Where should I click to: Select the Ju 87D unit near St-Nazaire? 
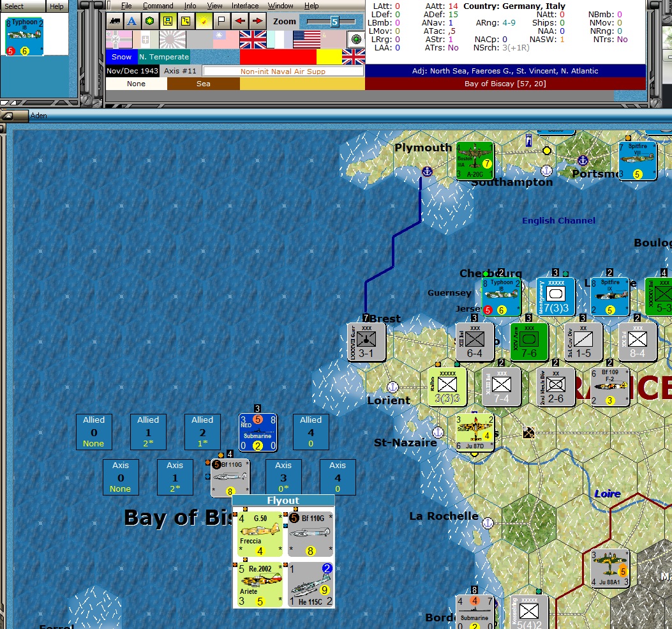(x=475, y=432)
